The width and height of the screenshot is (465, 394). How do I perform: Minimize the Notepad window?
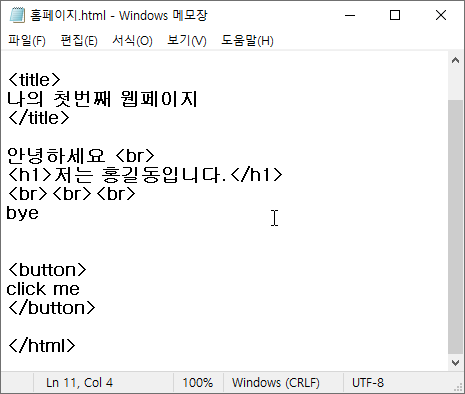(350, 15)
